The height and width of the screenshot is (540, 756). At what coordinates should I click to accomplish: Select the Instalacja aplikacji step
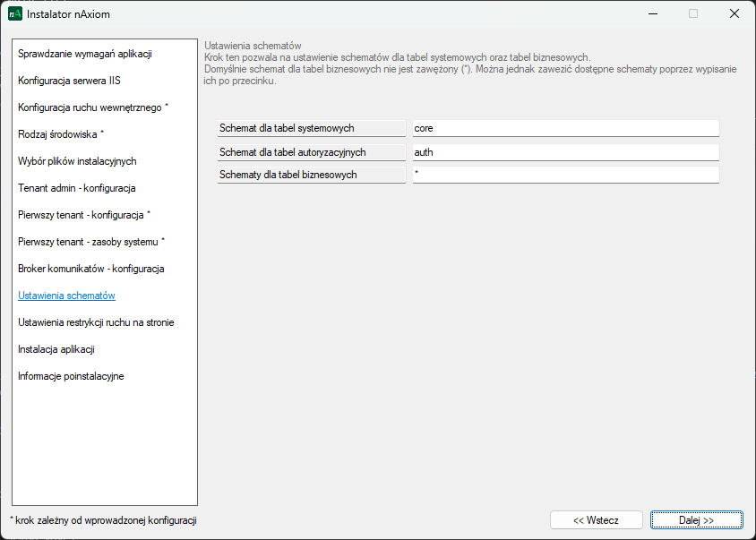point(56,349)
